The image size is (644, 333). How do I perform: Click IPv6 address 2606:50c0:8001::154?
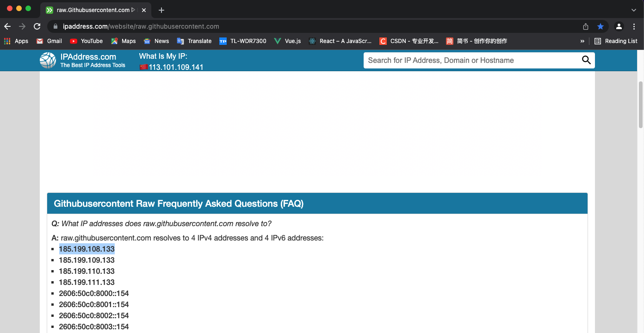94,304
